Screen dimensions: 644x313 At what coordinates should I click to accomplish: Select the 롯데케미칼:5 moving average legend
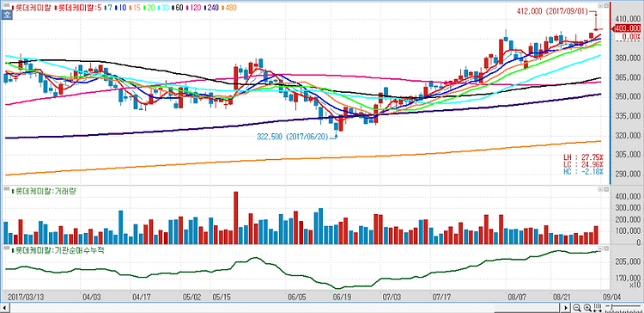click(x=77, y=8)
